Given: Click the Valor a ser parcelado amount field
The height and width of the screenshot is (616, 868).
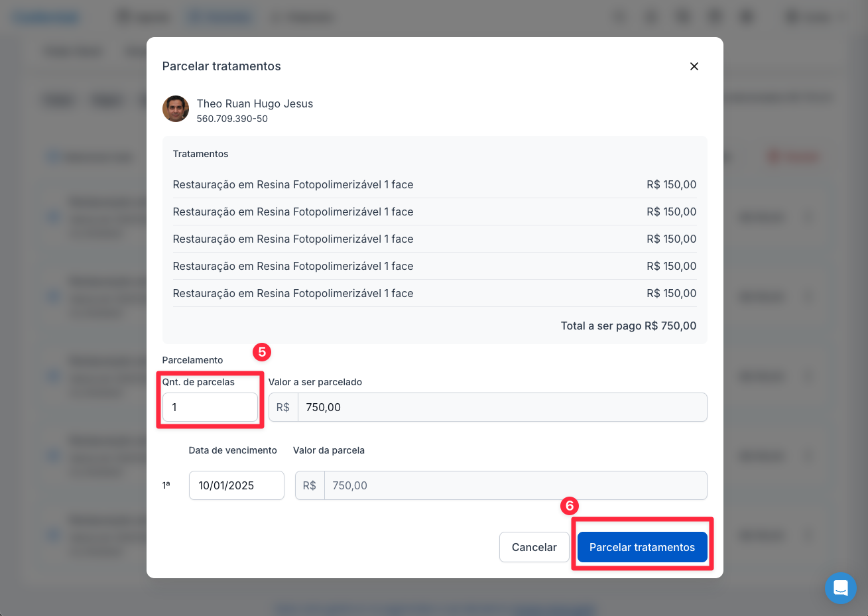Looking at the screenshot, I should pos(501,407).
